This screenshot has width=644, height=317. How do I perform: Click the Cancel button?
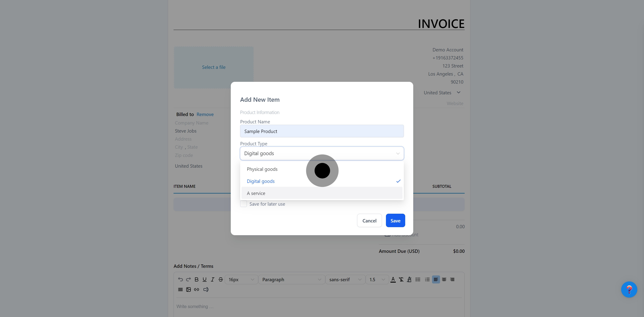pos(369,221)
